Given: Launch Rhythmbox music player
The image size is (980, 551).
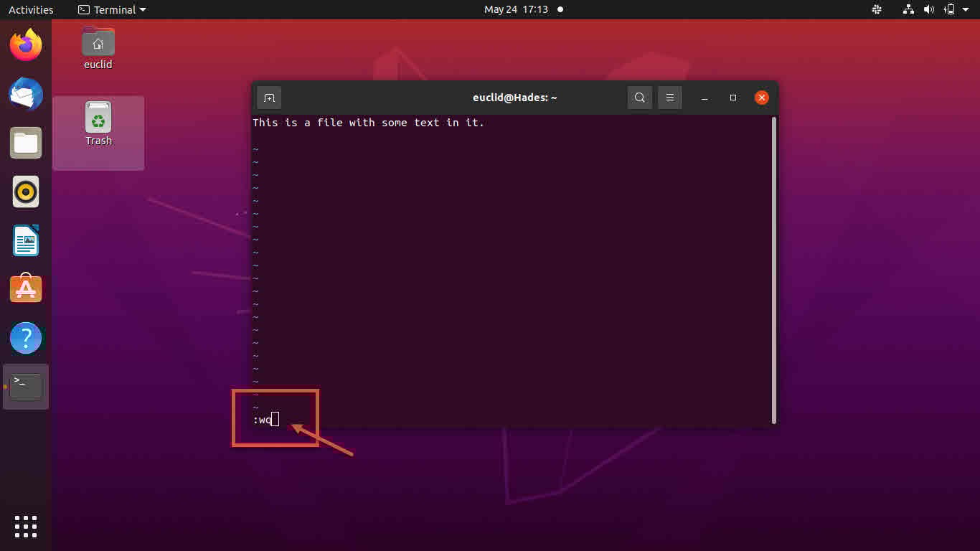Looking at the screenshot, I should 26,192.
